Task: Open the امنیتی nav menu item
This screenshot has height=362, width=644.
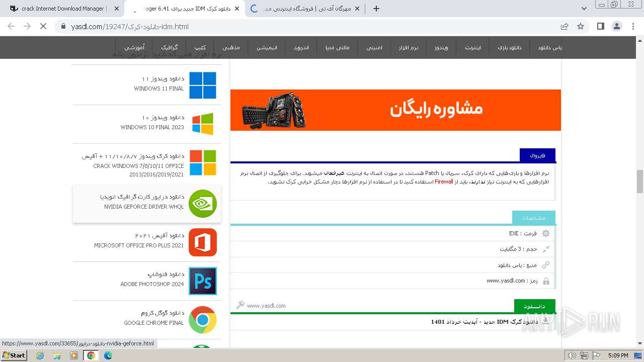Action: click(374, 47)
